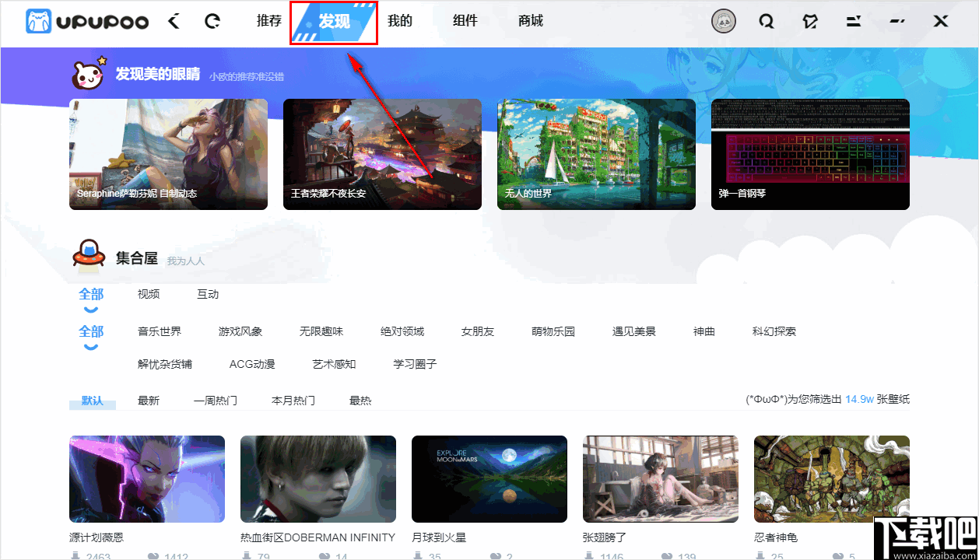Open the search magnifier icon
The width and height of the screenshot is (979, 560).
click(x=767, y=22)
